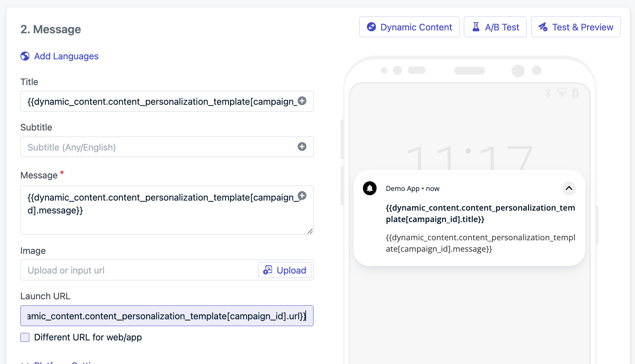Open Test & Preview
This screenshot has height=364, width=635.
(576, 27)
